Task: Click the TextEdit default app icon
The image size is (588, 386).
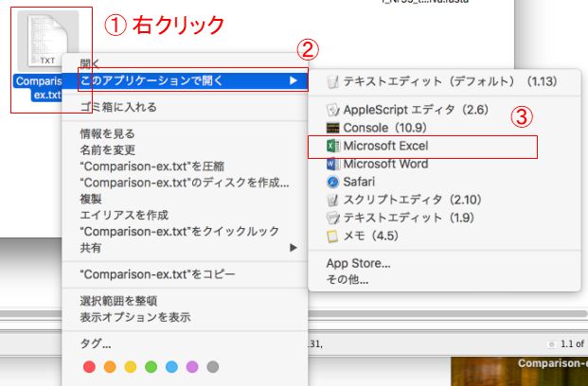Action: click(332, 81)
